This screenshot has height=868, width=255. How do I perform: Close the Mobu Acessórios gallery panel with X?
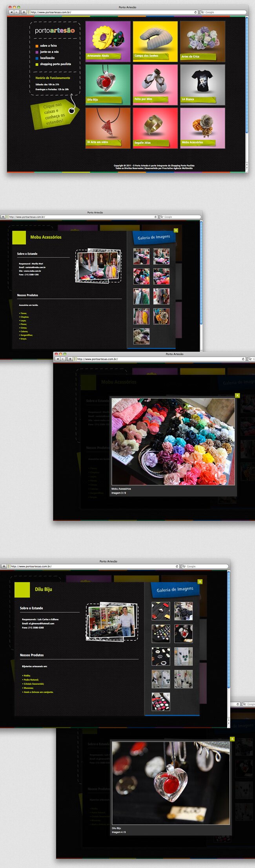coord(176,231)
